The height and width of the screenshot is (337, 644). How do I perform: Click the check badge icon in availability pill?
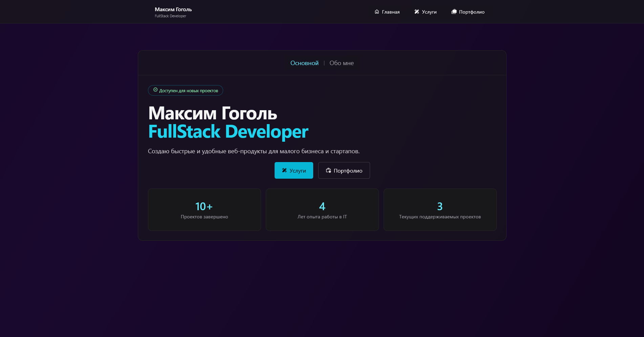click(x=155, y=90)
